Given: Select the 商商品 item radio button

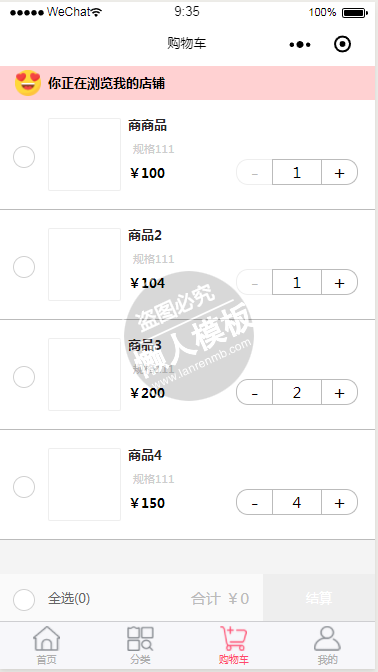Looking at the screenshot, I should click(24, 157).
